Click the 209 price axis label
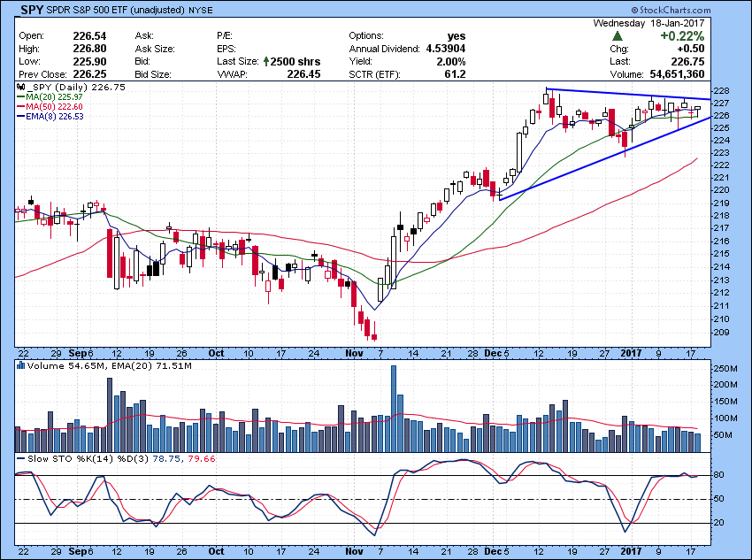The image size is (752, 560). pyautogui.click(x=723, y=333)
